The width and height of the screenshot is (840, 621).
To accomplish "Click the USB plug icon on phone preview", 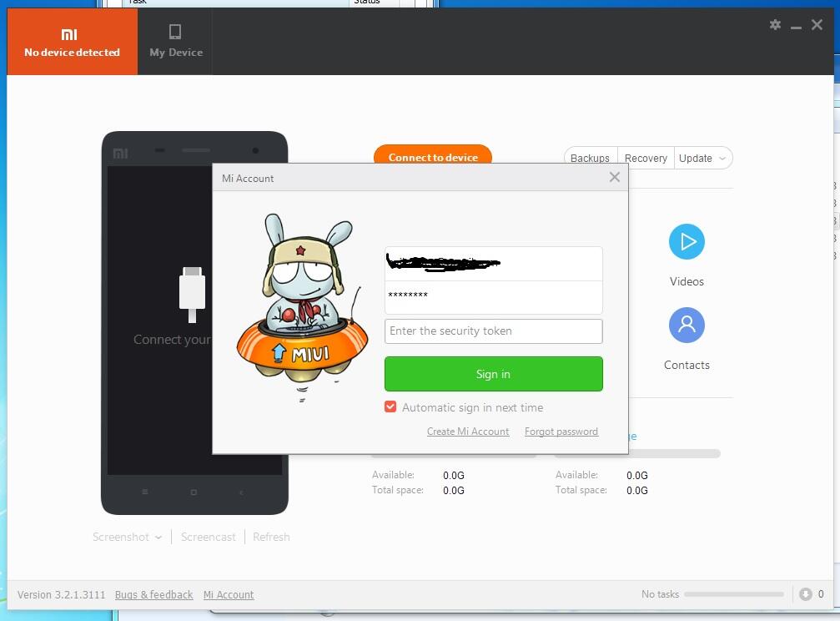I will coord(192,295).
